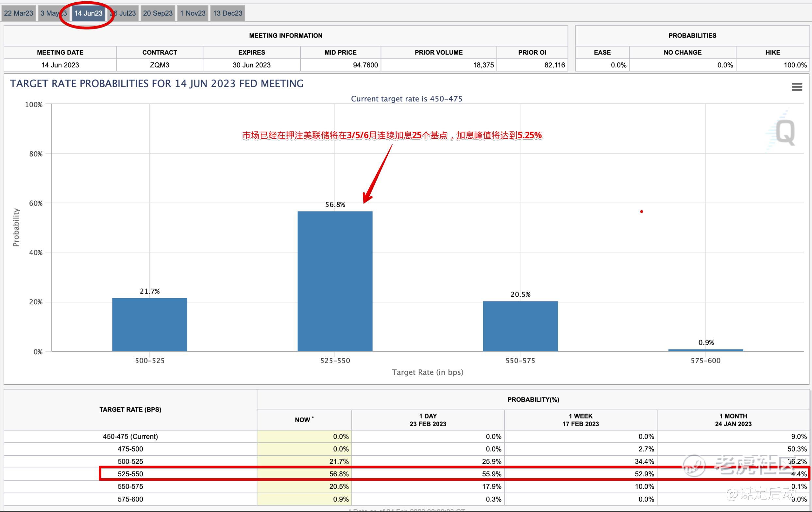The width and height of the screenshot is (812, 512).
Task: Switch to the 22 Mar23 meeting tab
Action: coord(19,13)
